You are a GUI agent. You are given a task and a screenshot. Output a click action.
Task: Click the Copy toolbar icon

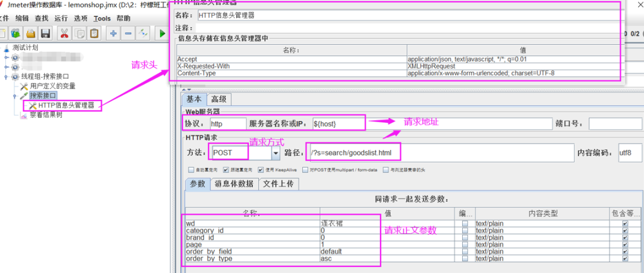point(80,33)
